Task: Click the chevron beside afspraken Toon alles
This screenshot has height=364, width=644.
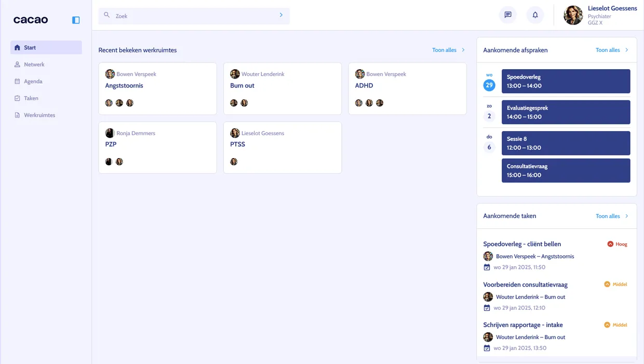Action: [x=627, y=50]
